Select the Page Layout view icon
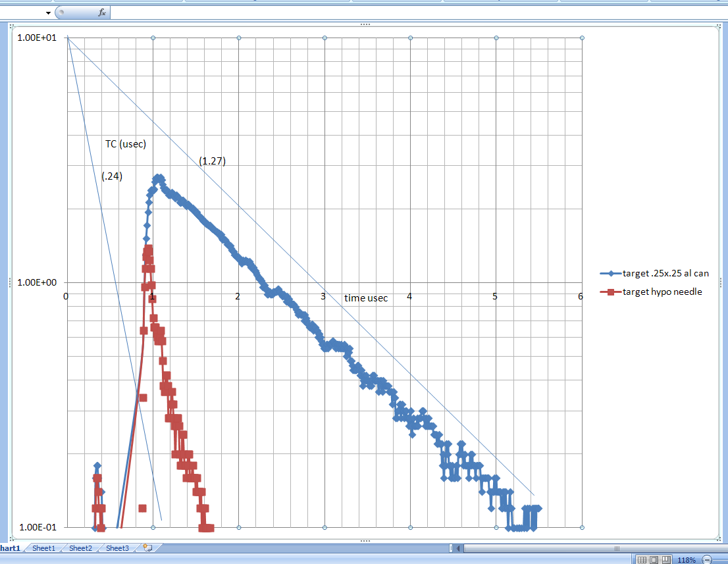 click(x=654, y=560)
